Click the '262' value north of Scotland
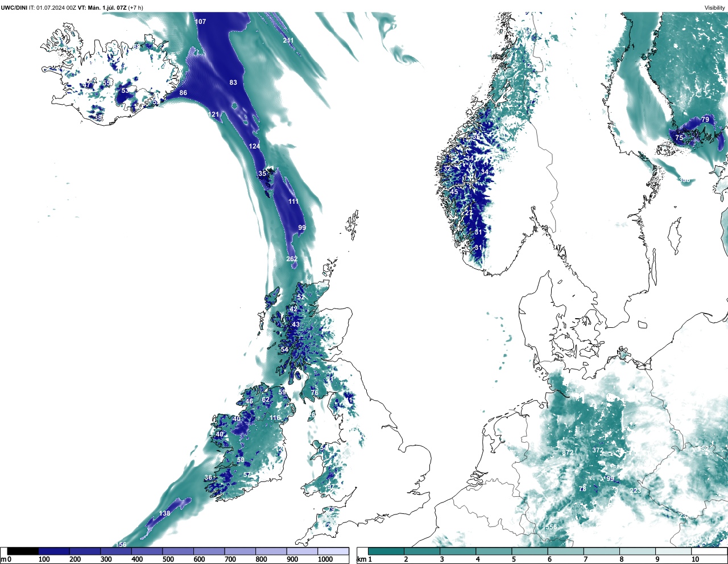This screenshot has height=564, width=728. 292,259
